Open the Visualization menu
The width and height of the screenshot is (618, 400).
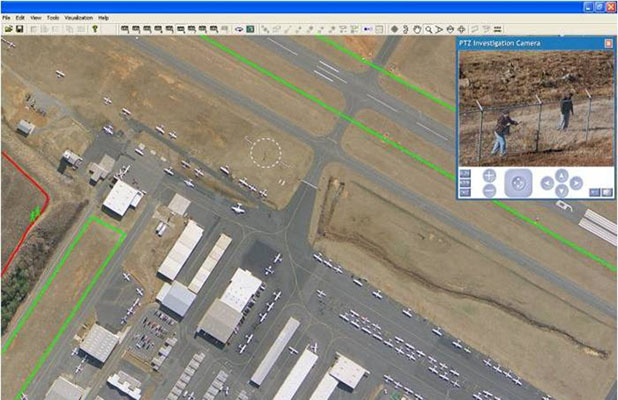78,18
